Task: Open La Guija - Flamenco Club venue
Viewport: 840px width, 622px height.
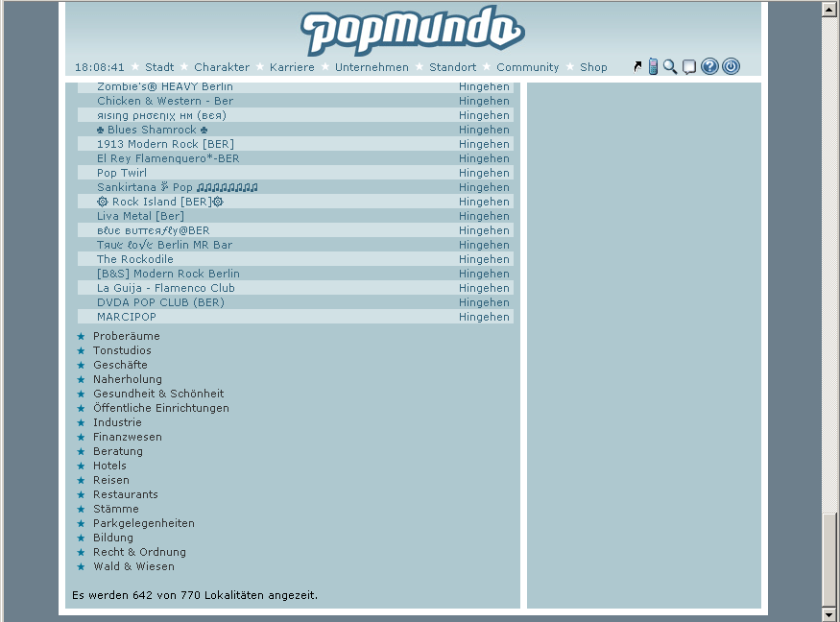Action: tap(165, 288)
